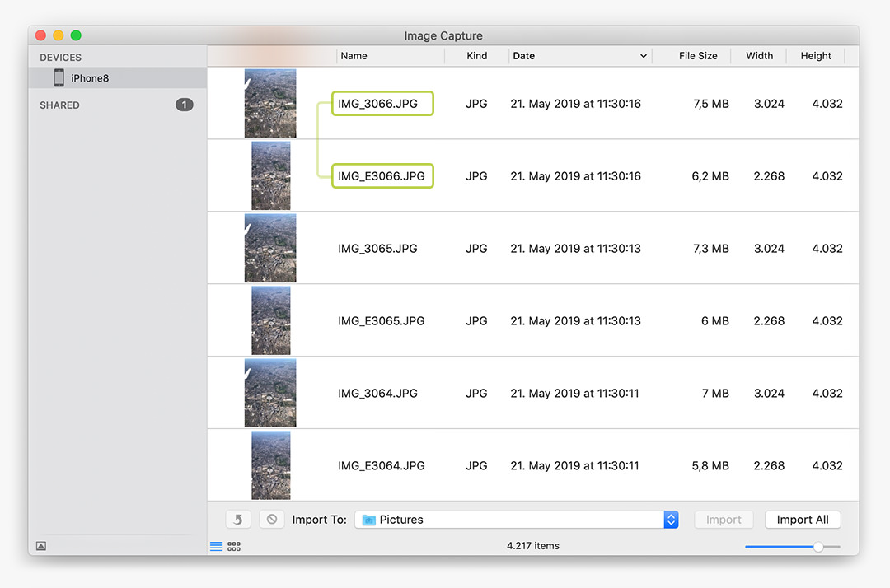890x588 pixels.
Task: Sort files by Name column
Action: coord(390,56)
